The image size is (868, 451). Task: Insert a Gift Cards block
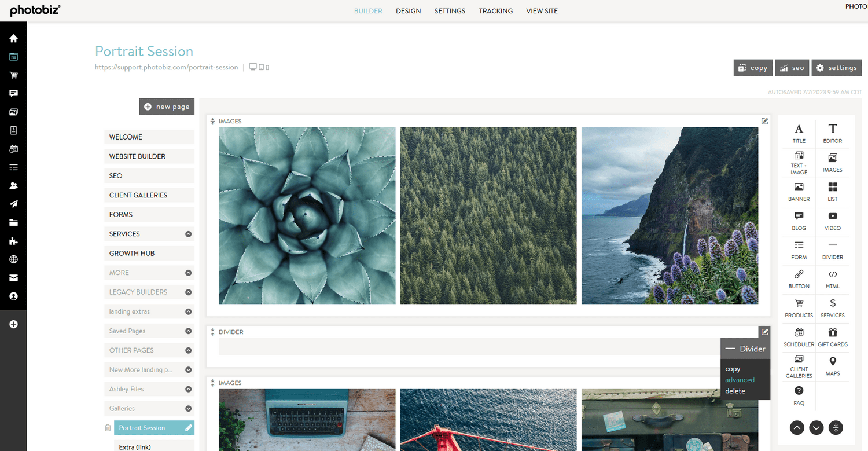coord(832,337)
